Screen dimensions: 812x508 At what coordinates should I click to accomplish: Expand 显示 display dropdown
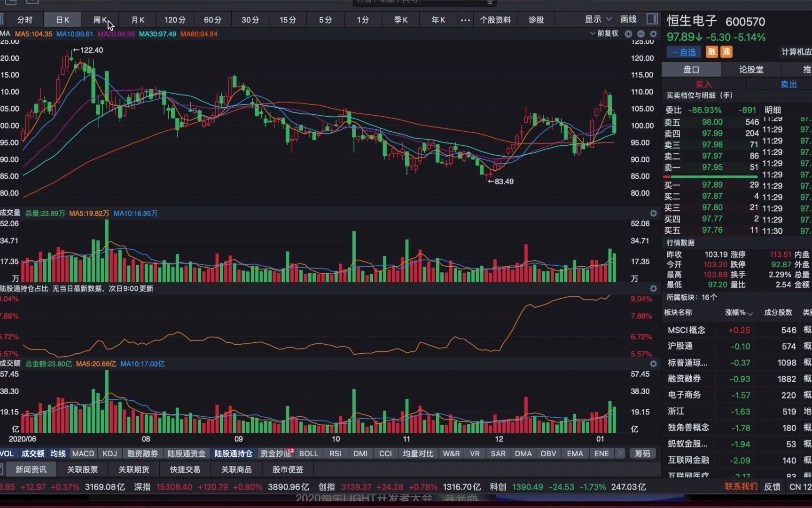pyautogui.click(x=598, y=19)
